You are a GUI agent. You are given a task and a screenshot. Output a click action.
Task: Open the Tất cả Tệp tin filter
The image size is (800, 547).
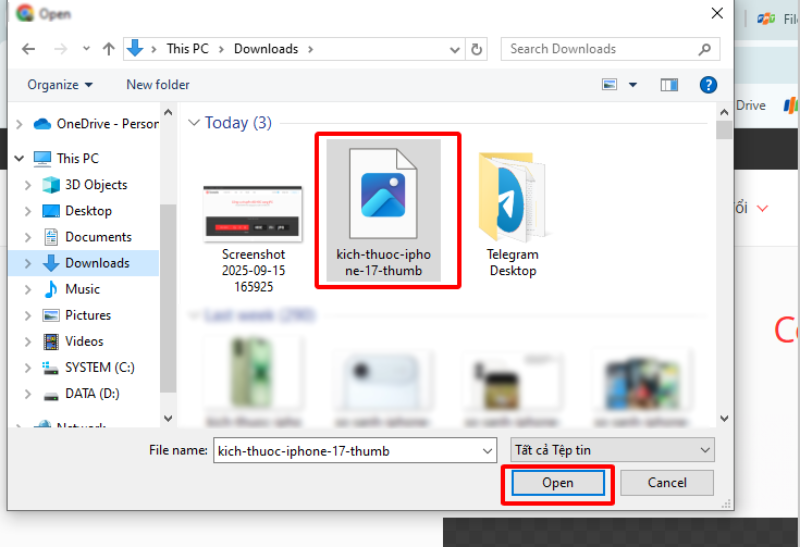click(612, 450)
